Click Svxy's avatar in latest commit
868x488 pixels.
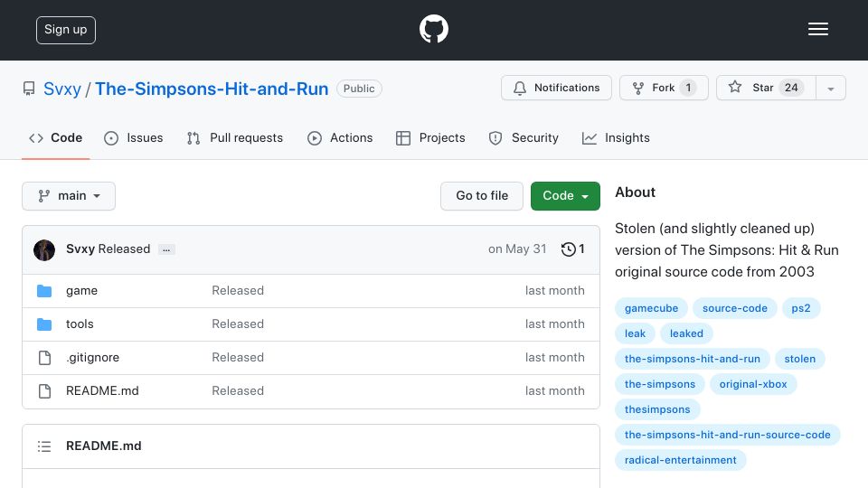click(x=44, y=250)
